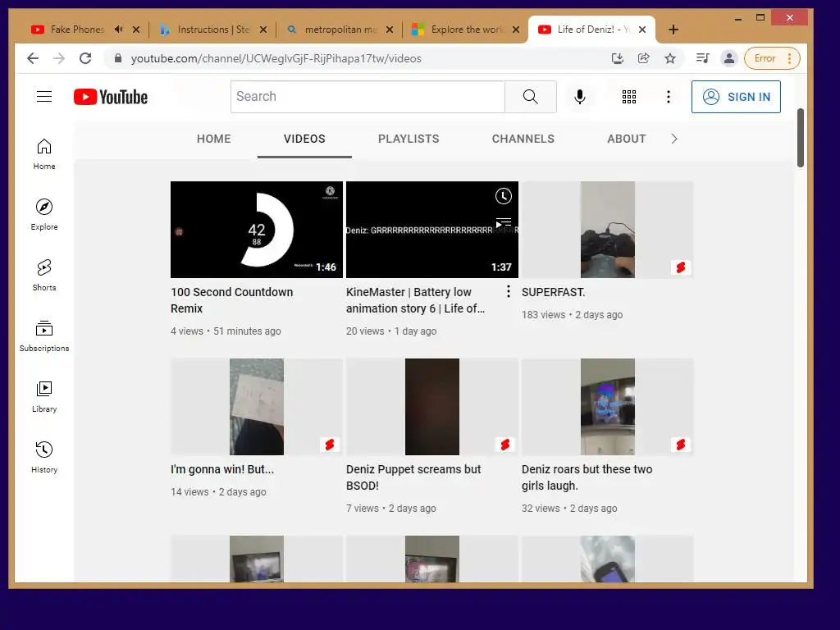840x630 pixels.
Task: Start voice search with microphone icon
Action: coord(580,97)
